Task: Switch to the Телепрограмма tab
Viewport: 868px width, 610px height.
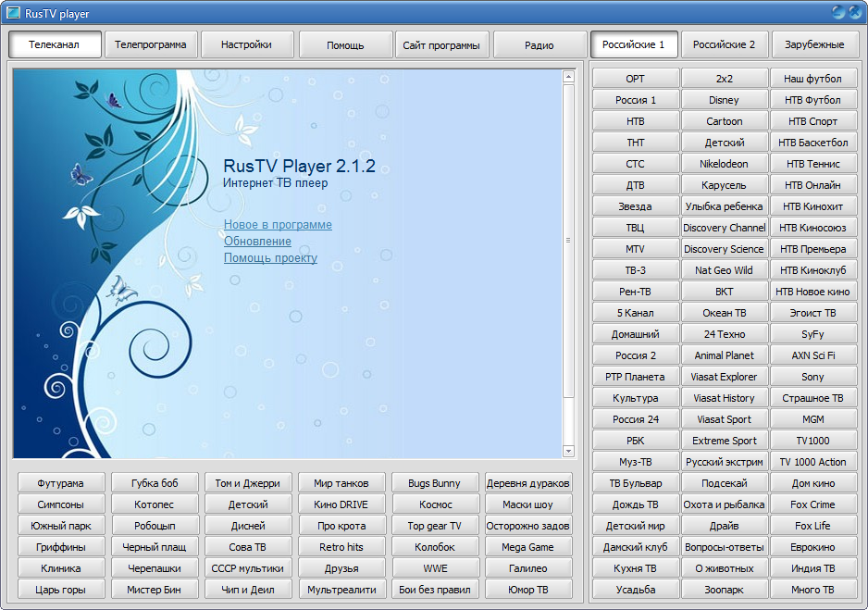Action: click(x=150, y=44)
